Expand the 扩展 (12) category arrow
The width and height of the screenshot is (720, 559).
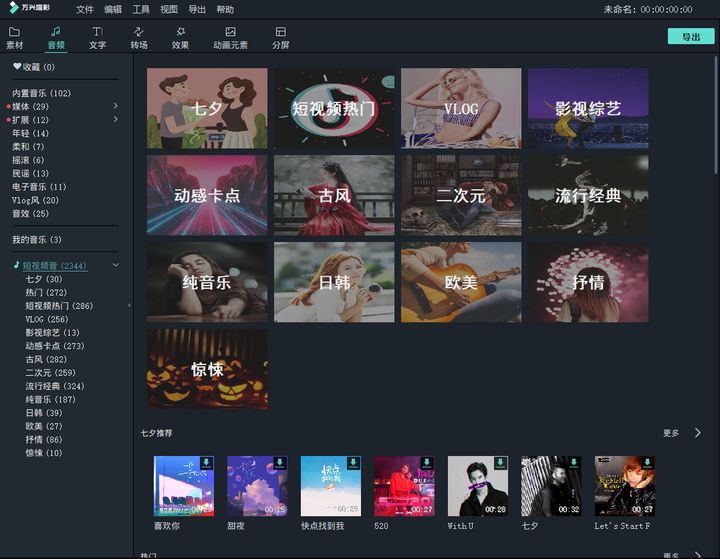tap(115, 119)
